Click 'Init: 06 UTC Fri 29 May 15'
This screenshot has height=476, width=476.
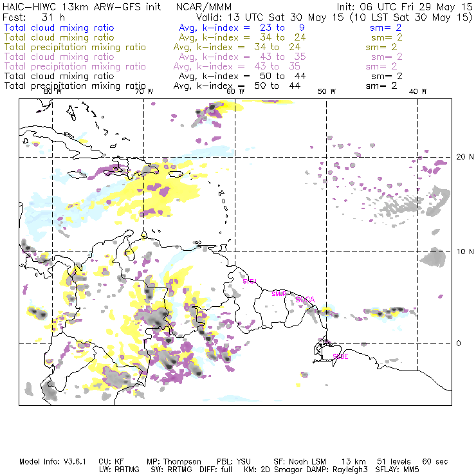click(x=405, y=6)
